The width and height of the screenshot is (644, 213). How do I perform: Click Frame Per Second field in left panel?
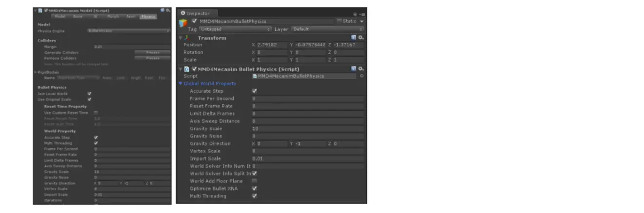[132, 149]
